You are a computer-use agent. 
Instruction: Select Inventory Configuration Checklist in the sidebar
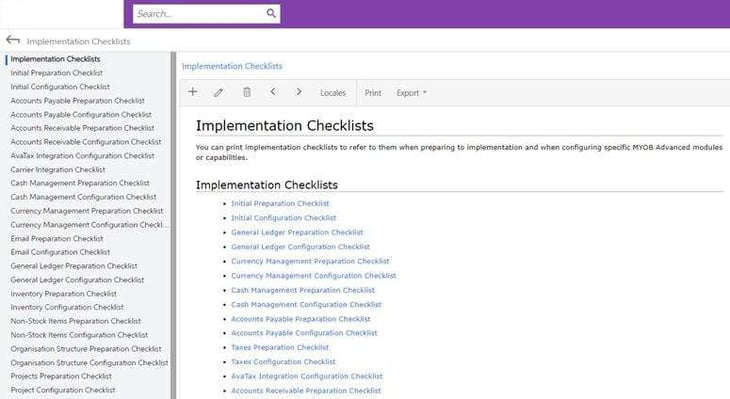(67, 307)
